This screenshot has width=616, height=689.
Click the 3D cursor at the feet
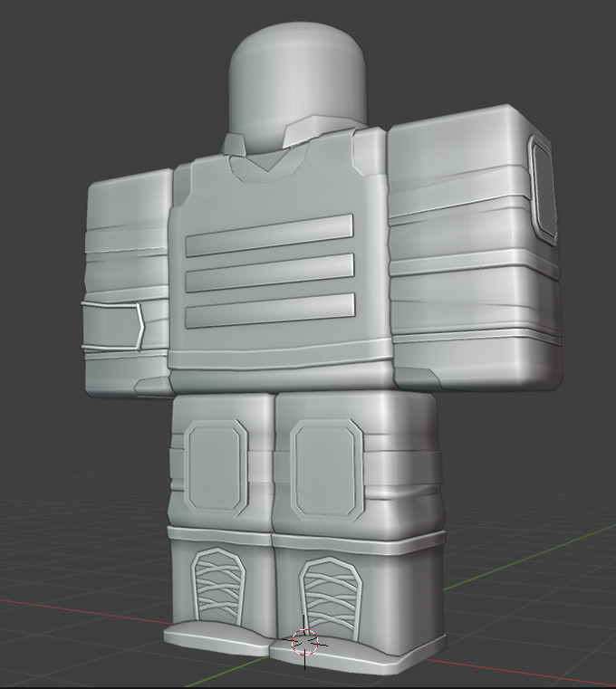[304, 642]
